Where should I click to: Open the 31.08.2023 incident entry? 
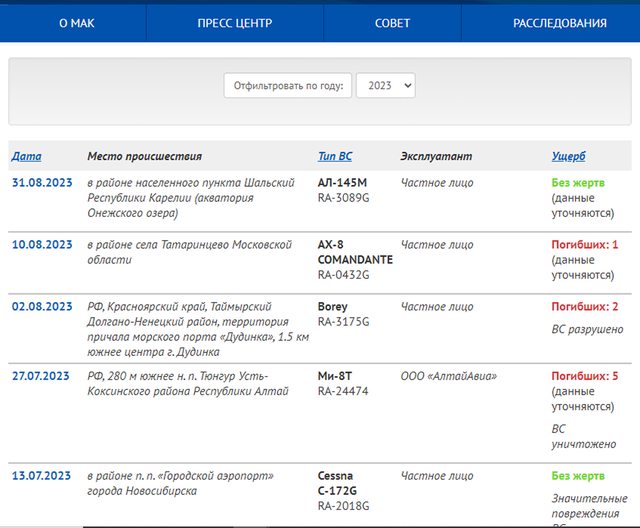coord(42,182)
